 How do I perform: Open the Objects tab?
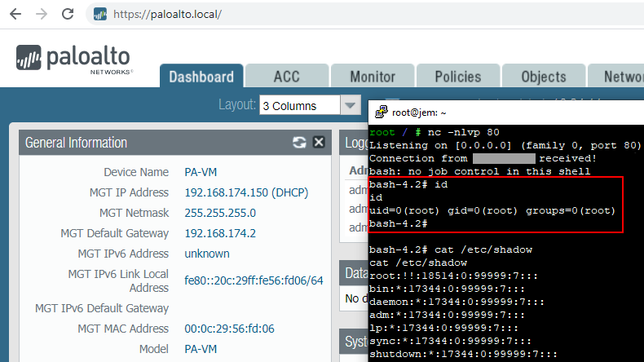tap(544, 77)
